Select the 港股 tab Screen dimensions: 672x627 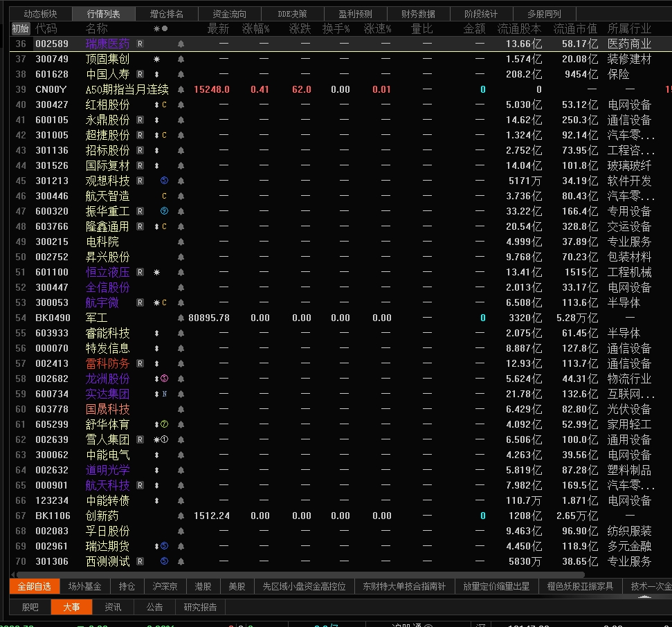pyautogui.click(x=203, y=586)
